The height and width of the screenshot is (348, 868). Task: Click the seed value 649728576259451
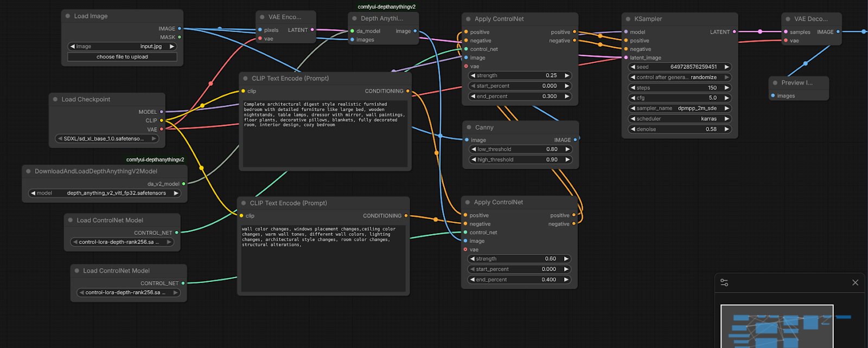tap(693, 67)
